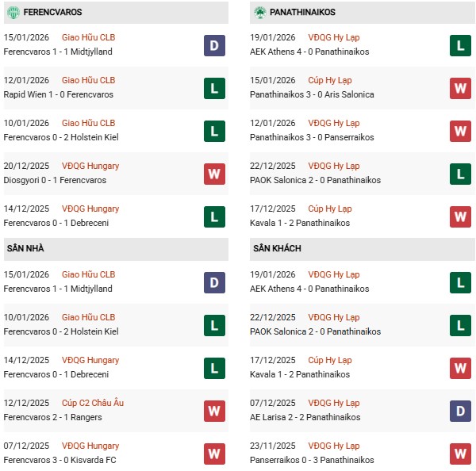476x471 pixels.
Task: Click W badge for Panathinaikos 3-0 Panserraikos
Action: point(461,131)
